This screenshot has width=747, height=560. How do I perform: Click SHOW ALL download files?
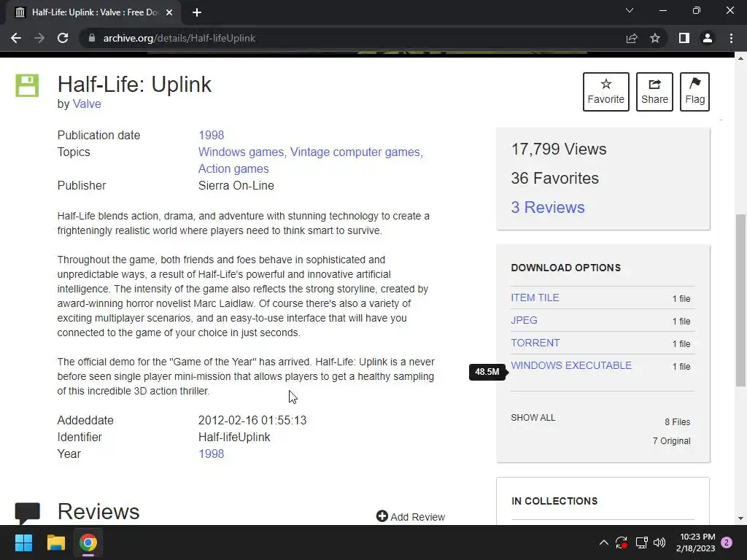533,418
